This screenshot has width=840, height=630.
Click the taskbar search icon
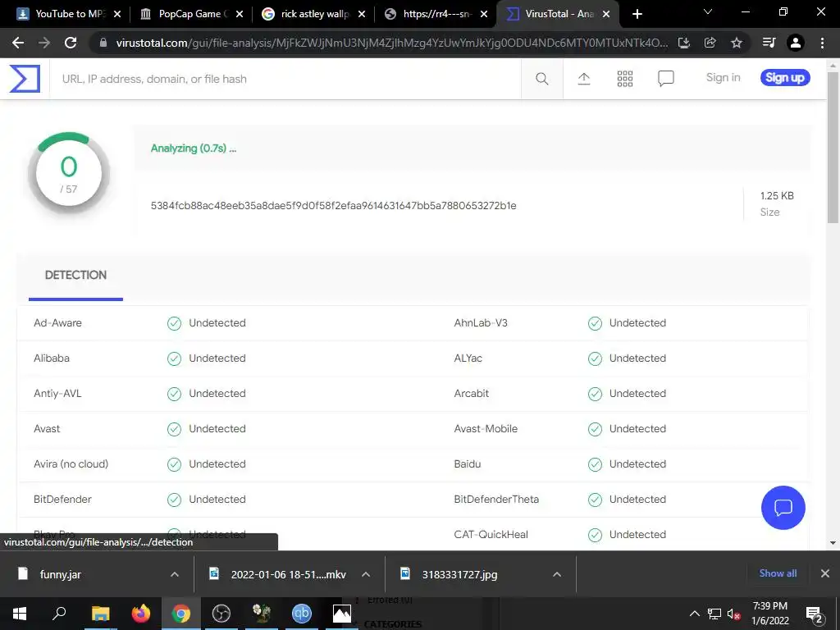[59, 613]
